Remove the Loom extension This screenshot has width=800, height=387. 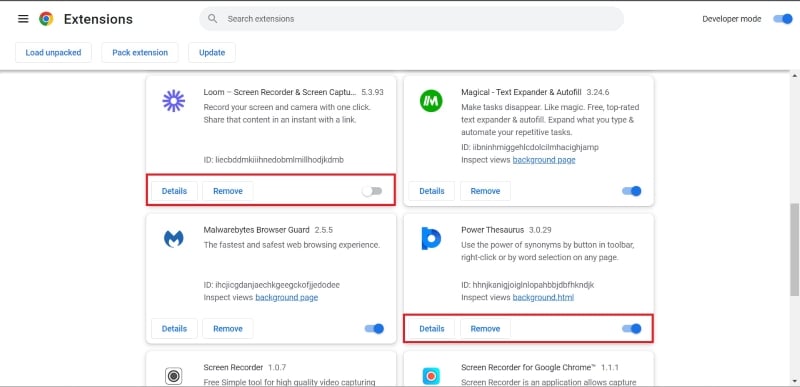point(228,191)
